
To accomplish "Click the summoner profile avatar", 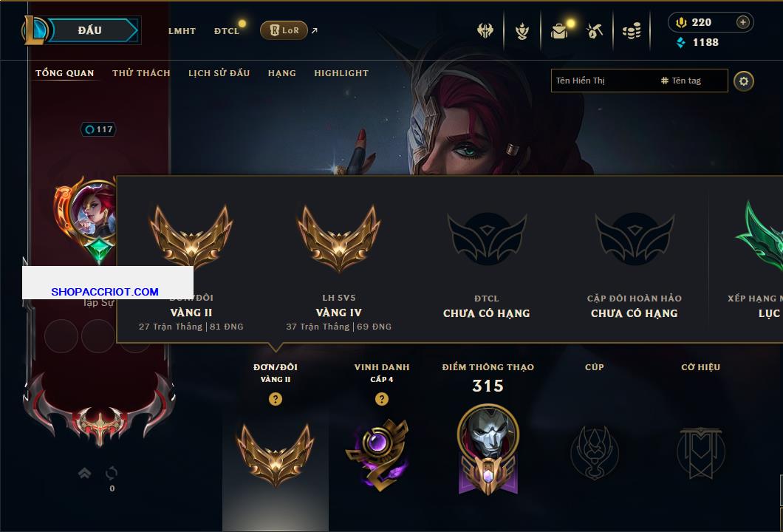I will [x=94, y=212].
